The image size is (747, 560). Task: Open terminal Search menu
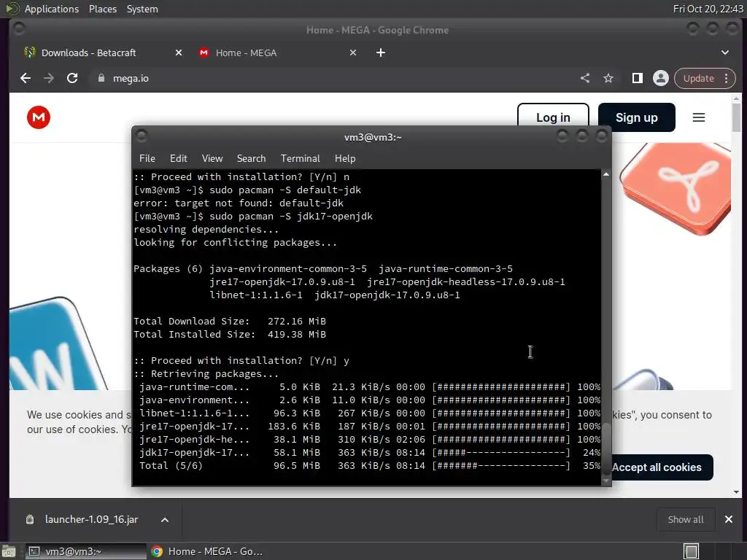point(251,158)
